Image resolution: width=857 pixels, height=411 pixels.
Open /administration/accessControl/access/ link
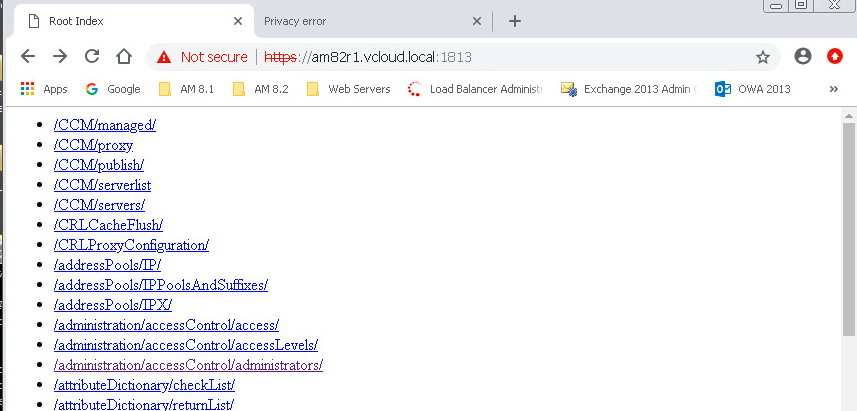(166, 325)
